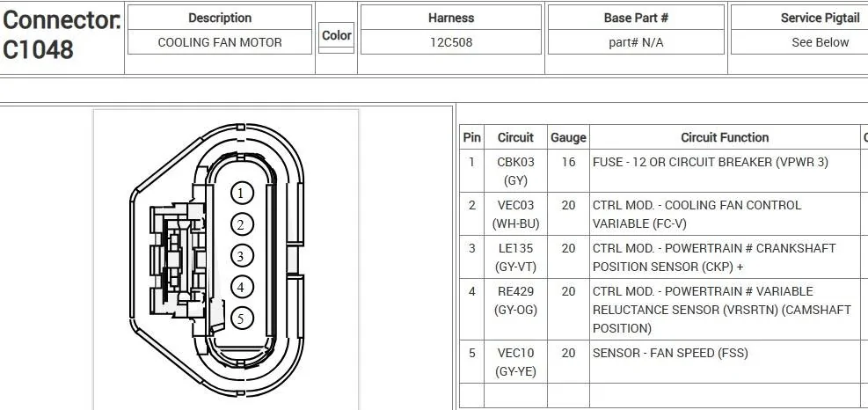Select harness value '12C508'
The image size is (868, 410).
click(x=451, y=42)
